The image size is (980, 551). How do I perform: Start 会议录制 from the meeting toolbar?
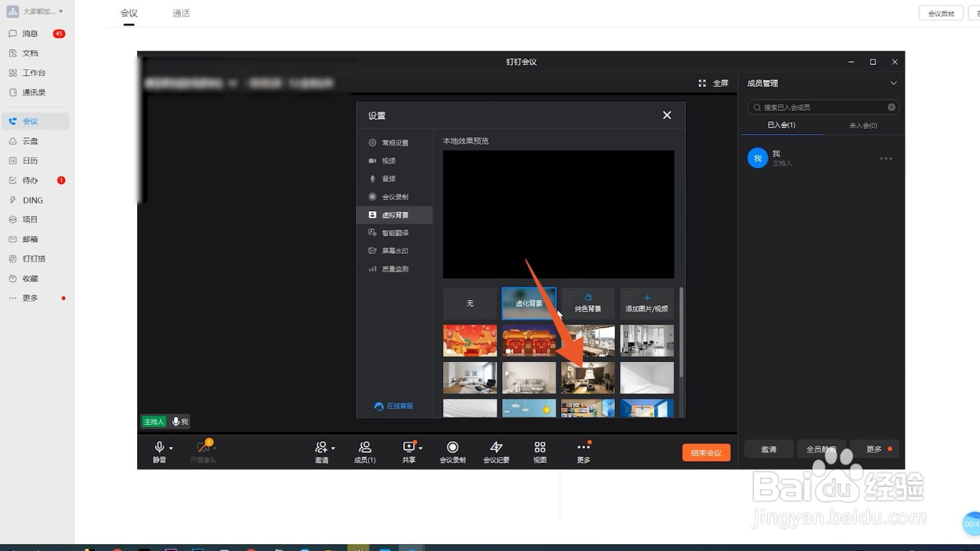click(453, 452)
